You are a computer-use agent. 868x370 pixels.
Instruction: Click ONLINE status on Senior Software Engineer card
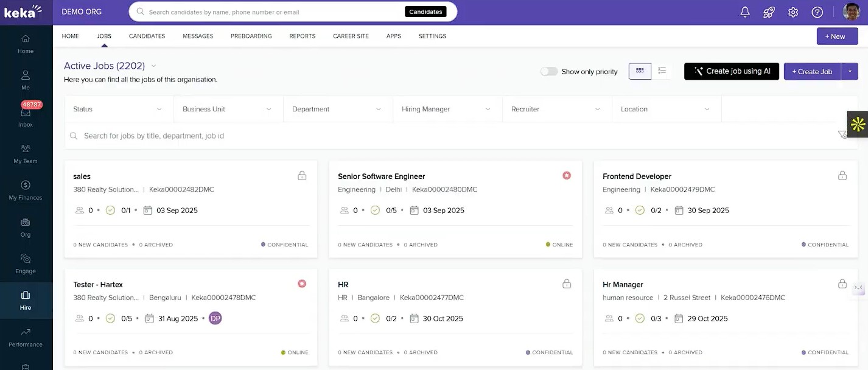point(559,245)
